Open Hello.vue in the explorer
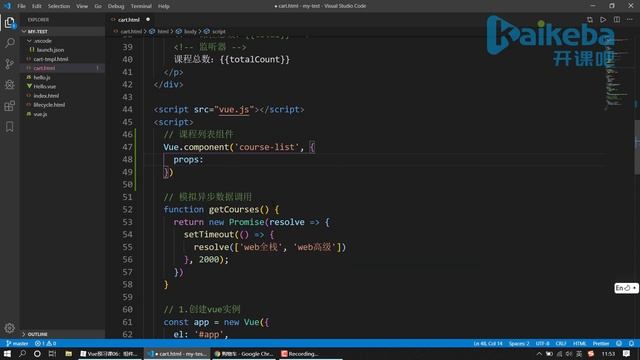The width and height of the screenshot is (640, 360). (x=62, y=87)
